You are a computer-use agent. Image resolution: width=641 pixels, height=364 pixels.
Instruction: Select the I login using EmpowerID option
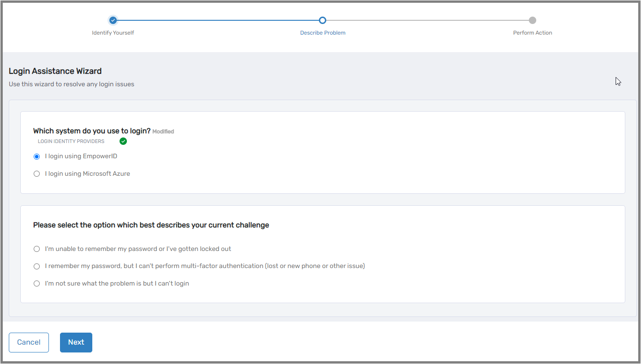tap(36, 156)
